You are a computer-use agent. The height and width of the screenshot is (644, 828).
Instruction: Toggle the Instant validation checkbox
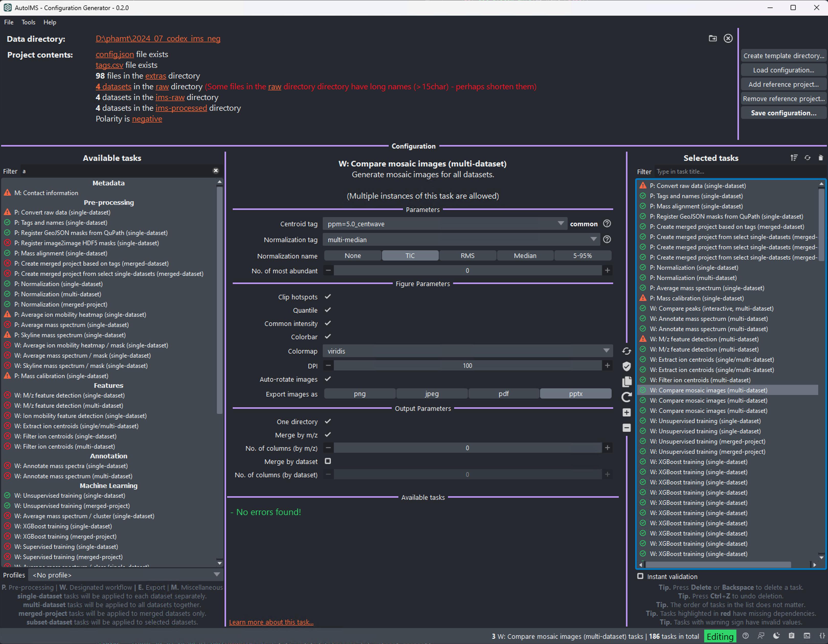pos(640,576)
